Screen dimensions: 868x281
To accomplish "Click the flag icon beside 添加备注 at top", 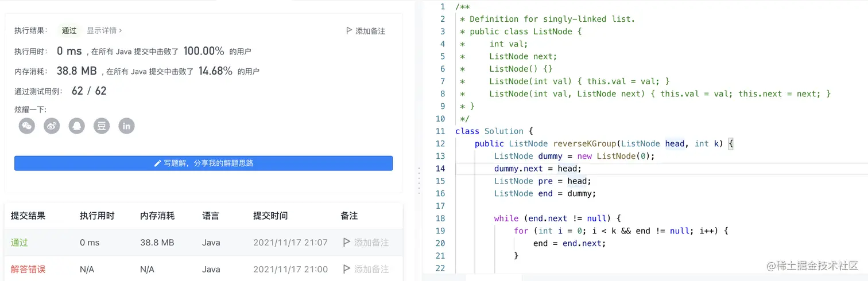I will 349,30.
